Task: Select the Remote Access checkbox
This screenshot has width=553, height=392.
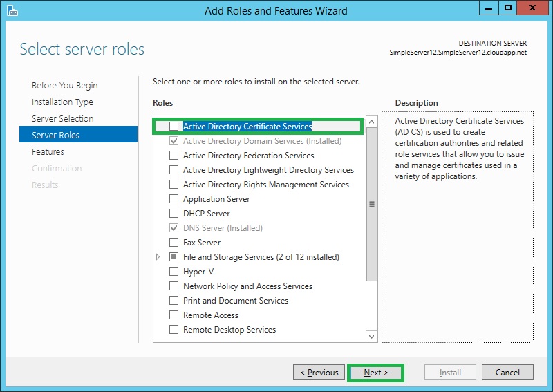Action: [174, 315]
